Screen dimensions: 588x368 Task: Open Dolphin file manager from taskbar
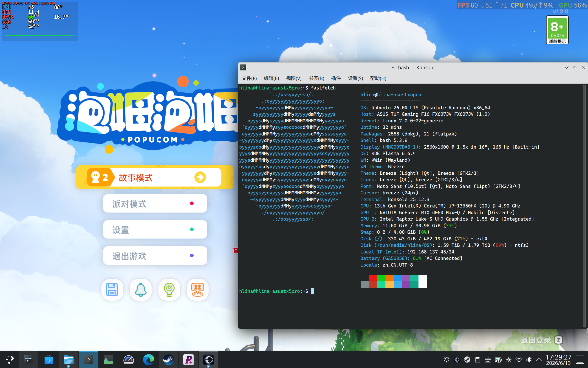[x=68, y=359]
